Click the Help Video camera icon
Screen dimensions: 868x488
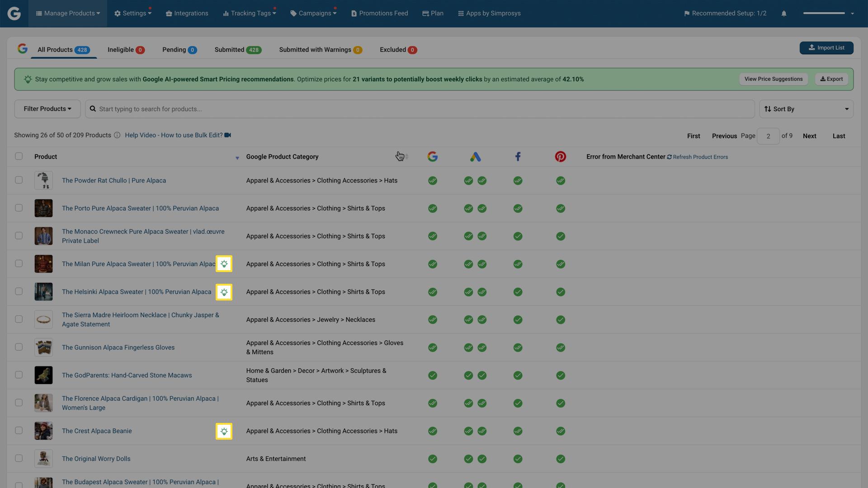pos(227,135)
